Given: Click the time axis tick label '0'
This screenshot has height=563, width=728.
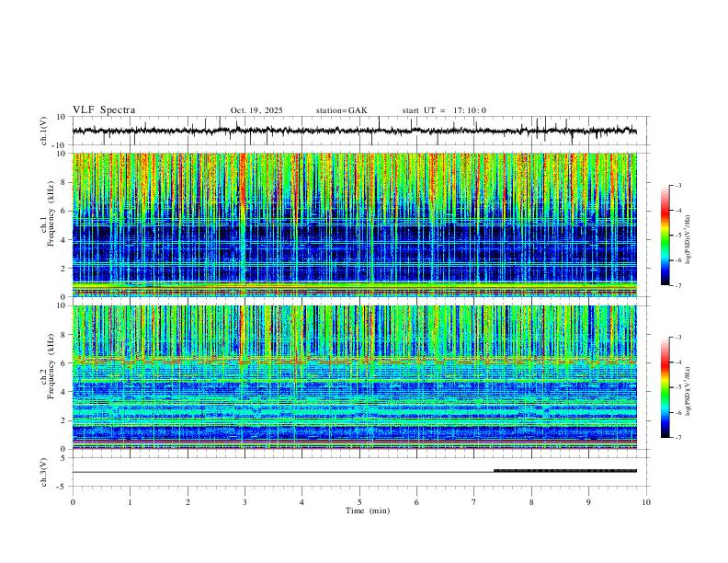Looking at the screenshot, I should click(x=73, y=502).
